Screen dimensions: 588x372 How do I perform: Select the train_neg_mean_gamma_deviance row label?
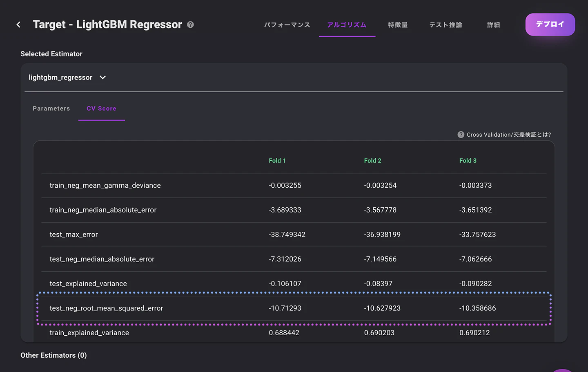click(105, 186)
